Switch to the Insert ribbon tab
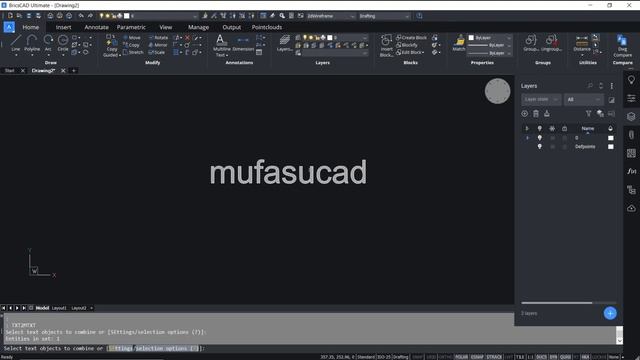Screen dimensions: 640x360 63,27
